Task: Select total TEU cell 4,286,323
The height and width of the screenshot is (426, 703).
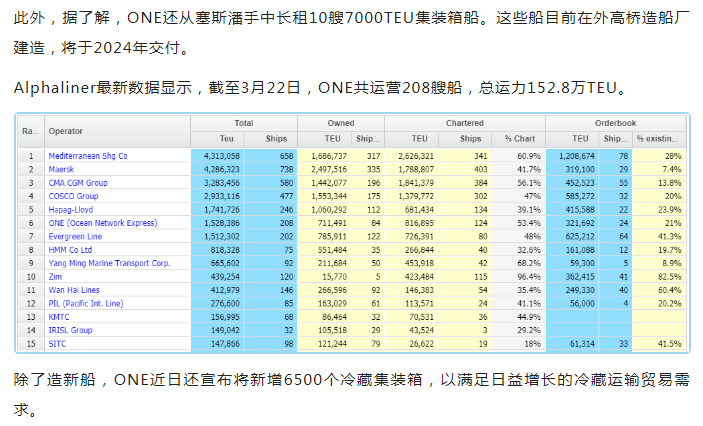Action: [218, 170]
